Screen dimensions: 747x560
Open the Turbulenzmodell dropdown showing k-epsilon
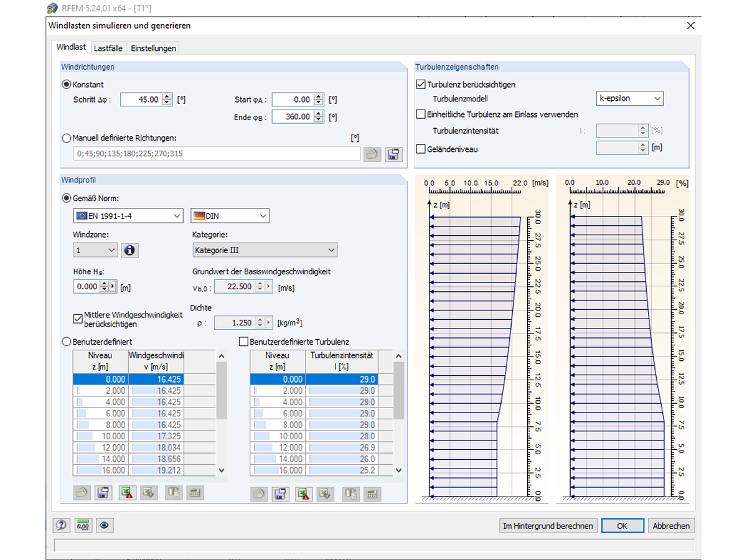[629, 98]
